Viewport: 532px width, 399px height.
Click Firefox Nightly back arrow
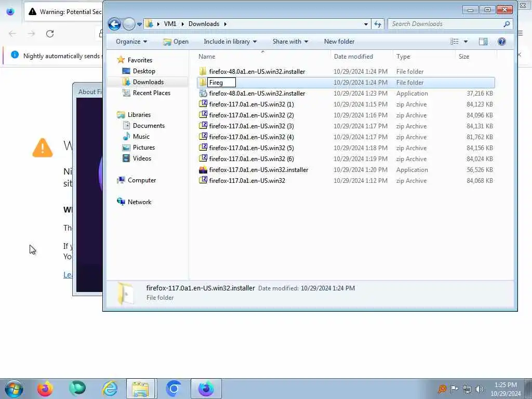click(12, 34)
